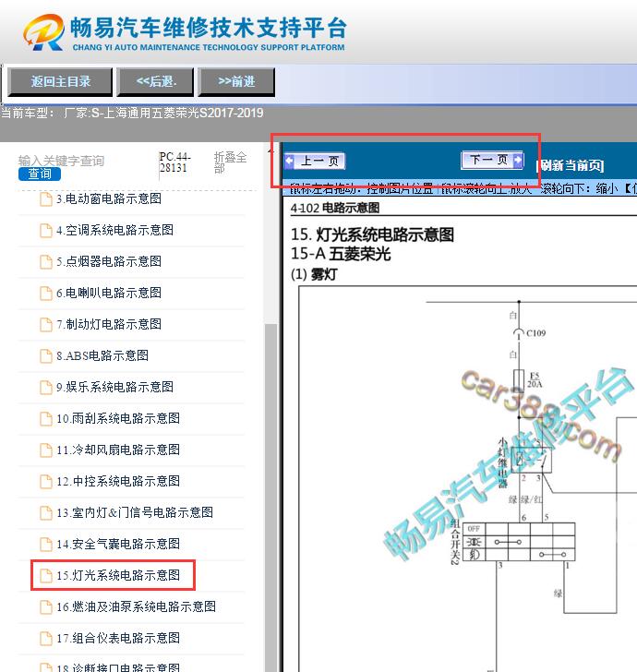The image size is (637, 672).
Task: Click the 查询 search button
Action: click(40, 174)
